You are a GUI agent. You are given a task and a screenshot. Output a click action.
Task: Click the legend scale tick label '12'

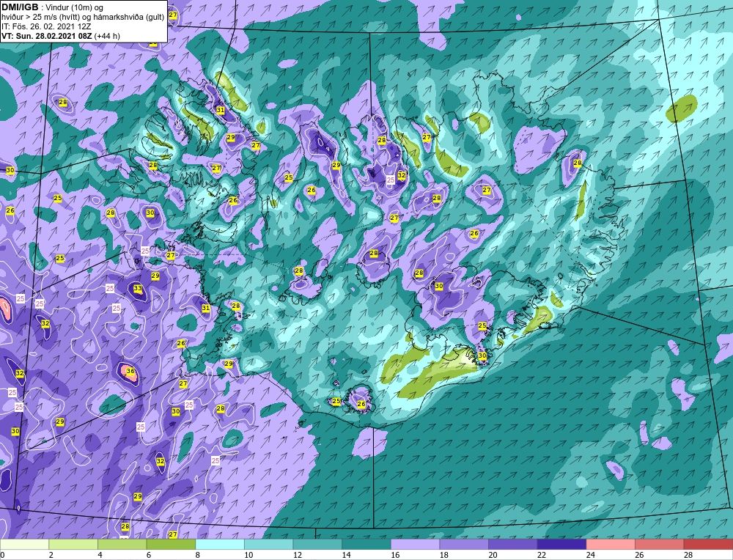pos(298,555)
